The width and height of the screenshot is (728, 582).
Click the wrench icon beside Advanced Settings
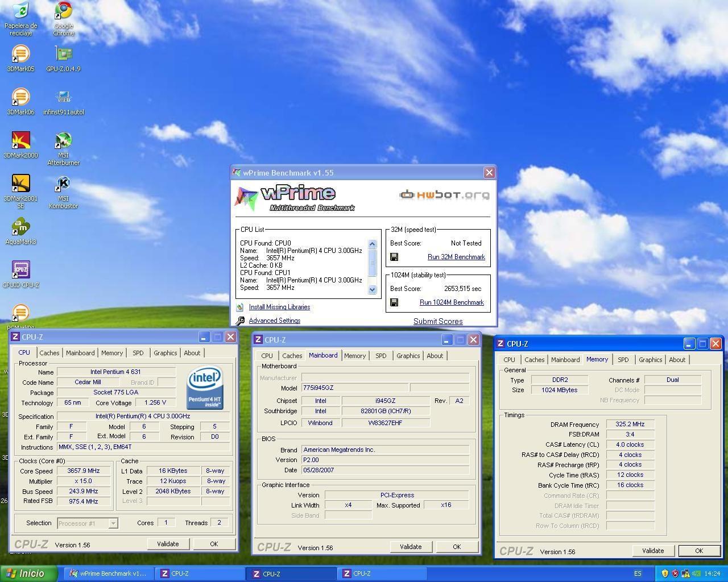coord(240,321)
